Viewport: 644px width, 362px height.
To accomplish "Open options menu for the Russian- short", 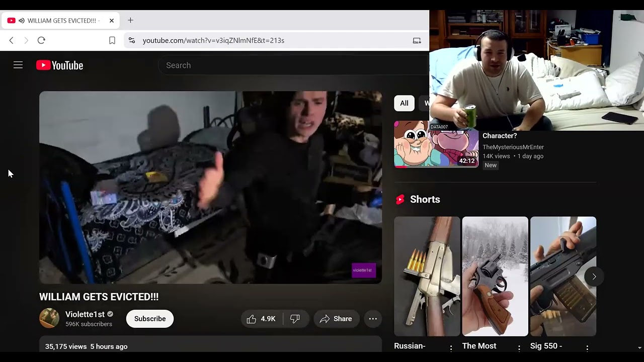I will point(451,348).
